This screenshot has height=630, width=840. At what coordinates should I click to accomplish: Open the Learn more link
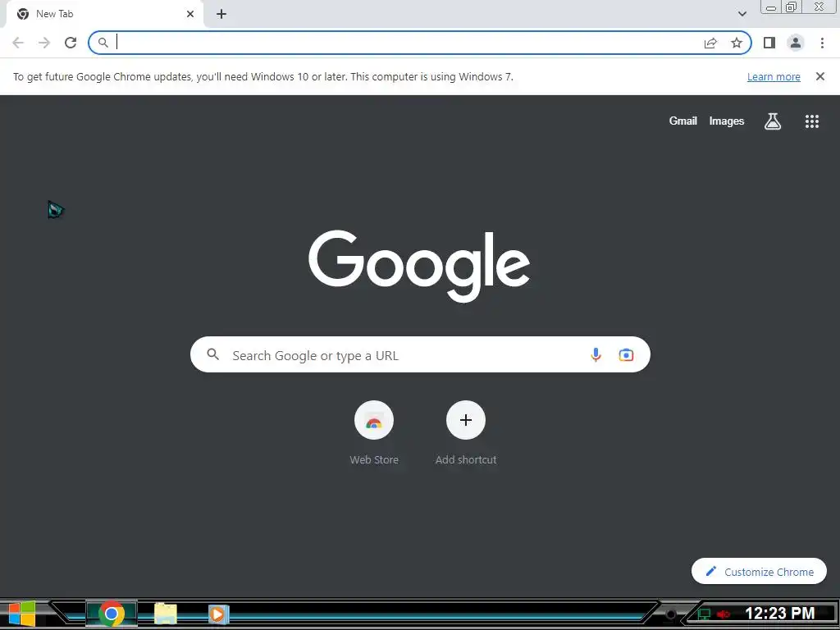(774, 76)
